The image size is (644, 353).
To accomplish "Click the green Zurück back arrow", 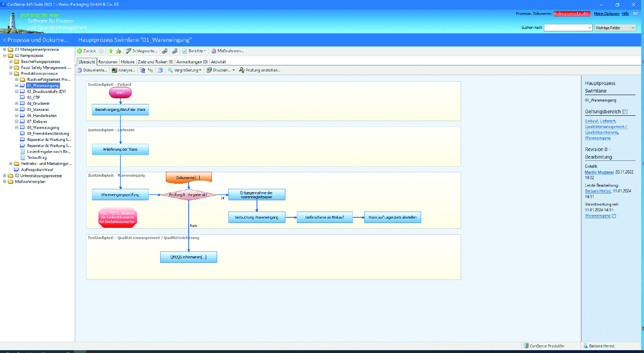I will tap(80, 51).
